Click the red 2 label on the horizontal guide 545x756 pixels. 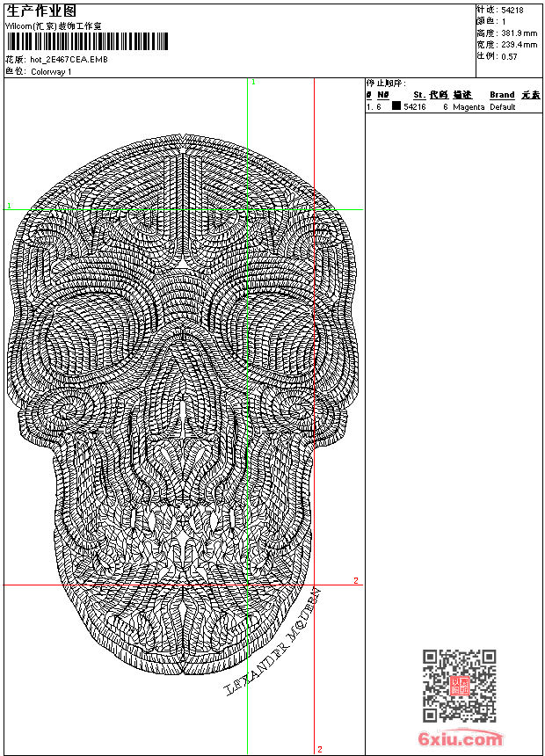click(x=356, y=580)
